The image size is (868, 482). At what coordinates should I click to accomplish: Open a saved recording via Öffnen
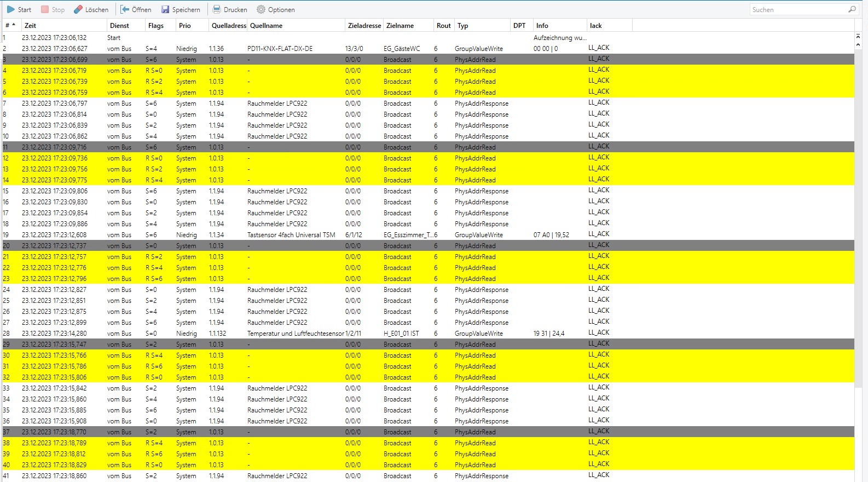tap(136, 9)
